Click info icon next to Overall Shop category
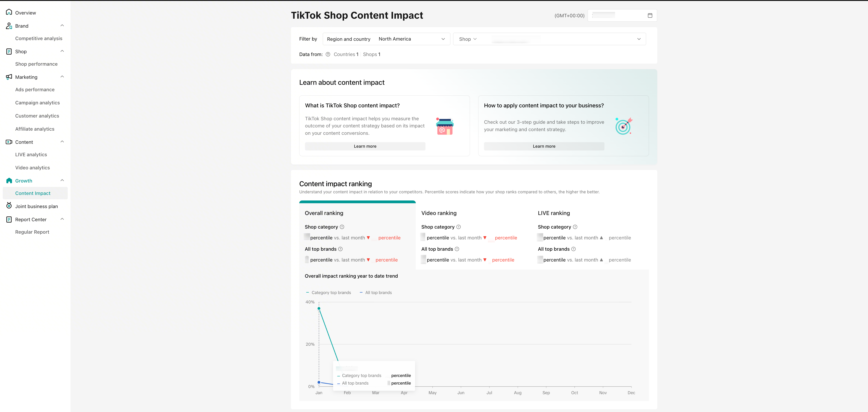Viewport: 868px width, 412px height. pos(342,227)
